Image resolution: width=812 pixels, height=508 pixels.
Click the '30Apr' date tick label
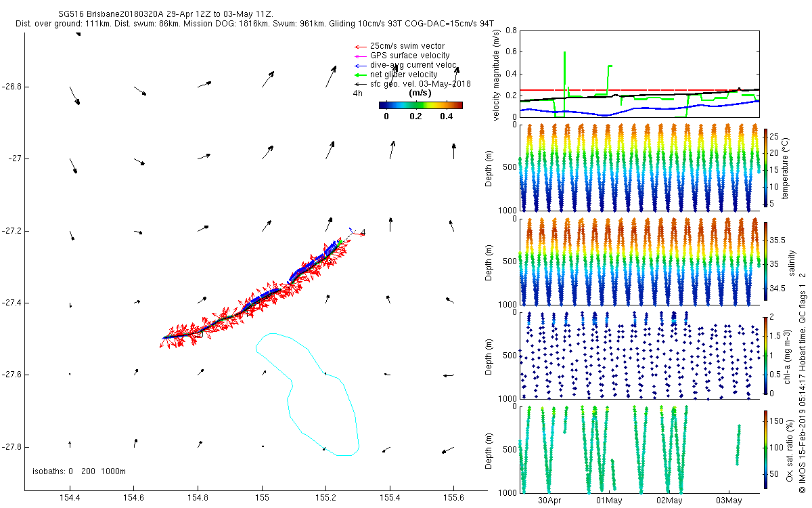pyautogui.click(x=549, y=501)
